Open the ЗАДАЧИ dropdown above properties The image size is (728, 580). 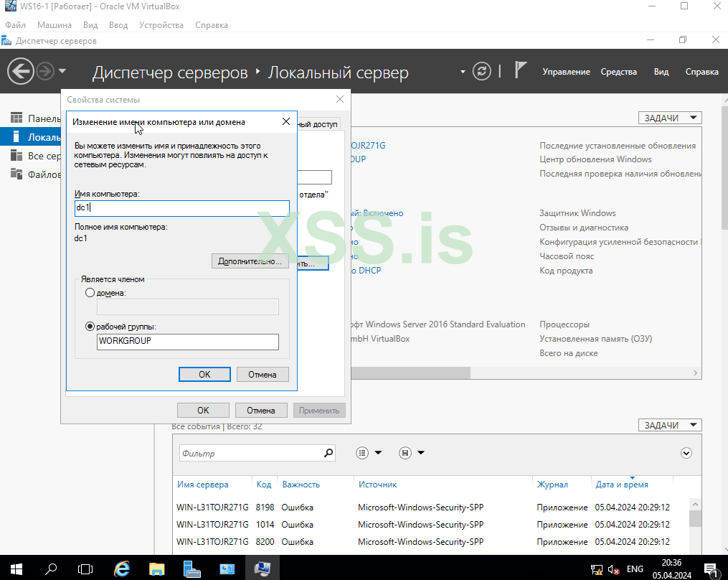click(669, 118)
